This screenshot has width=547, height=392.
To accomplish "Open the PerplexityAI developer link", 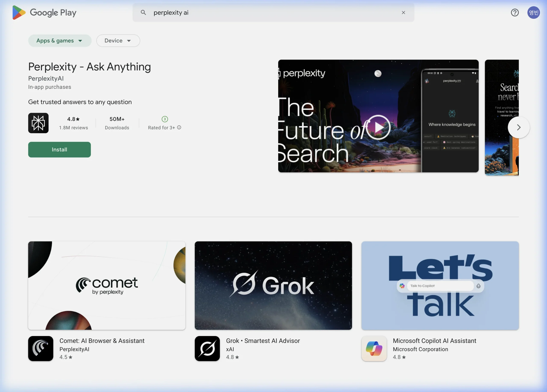I will (46, 79).
